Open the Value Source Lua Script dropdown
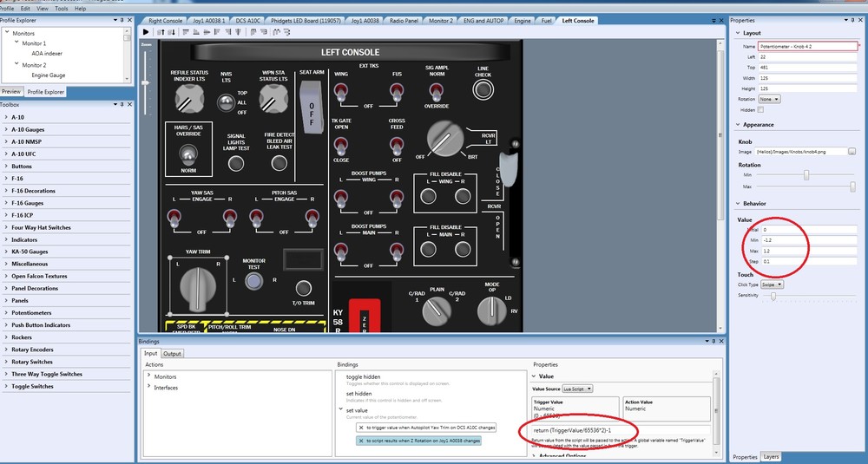The image size is (868, 464). (577, 389)
